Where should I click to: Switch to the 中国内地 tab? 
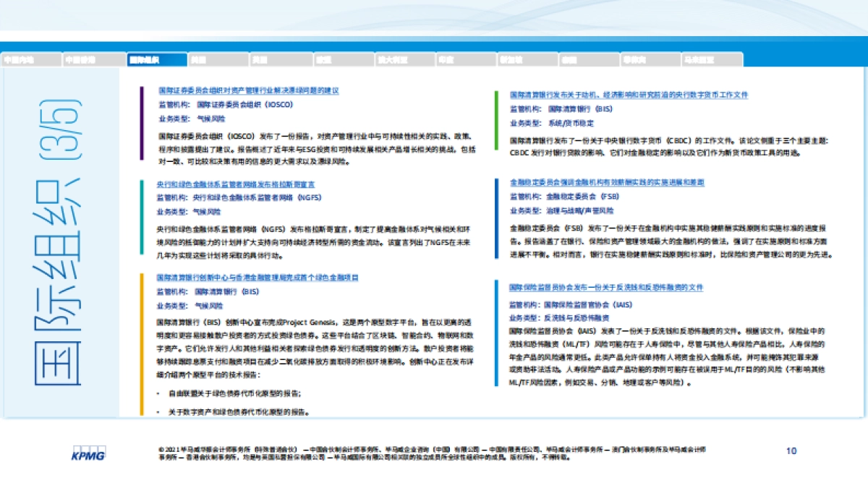[29, 59]
